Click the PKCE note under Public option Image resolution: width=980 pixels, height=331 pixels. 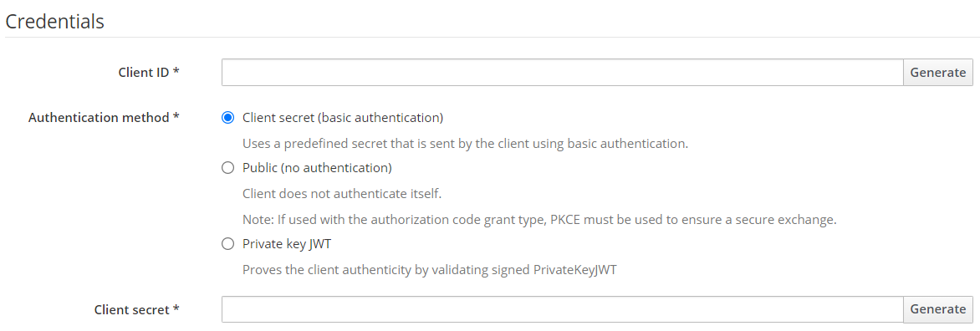[539, 220]
